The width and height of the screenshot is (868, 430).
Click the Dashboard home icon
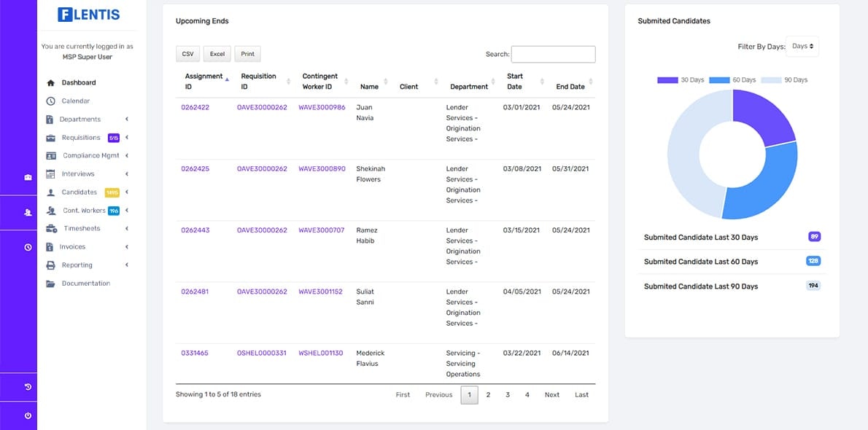pyautogui.click(x=51, y=83)
